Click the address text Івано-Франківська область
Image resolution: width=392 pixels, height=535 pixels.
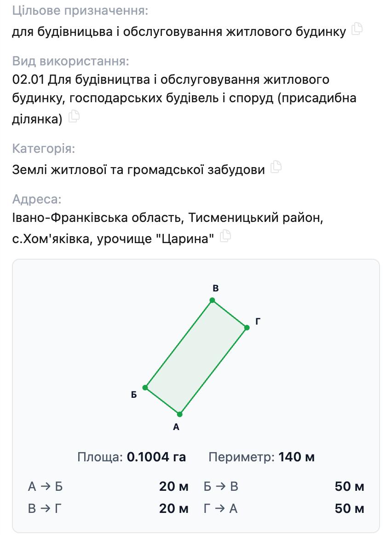pos(98,217)
